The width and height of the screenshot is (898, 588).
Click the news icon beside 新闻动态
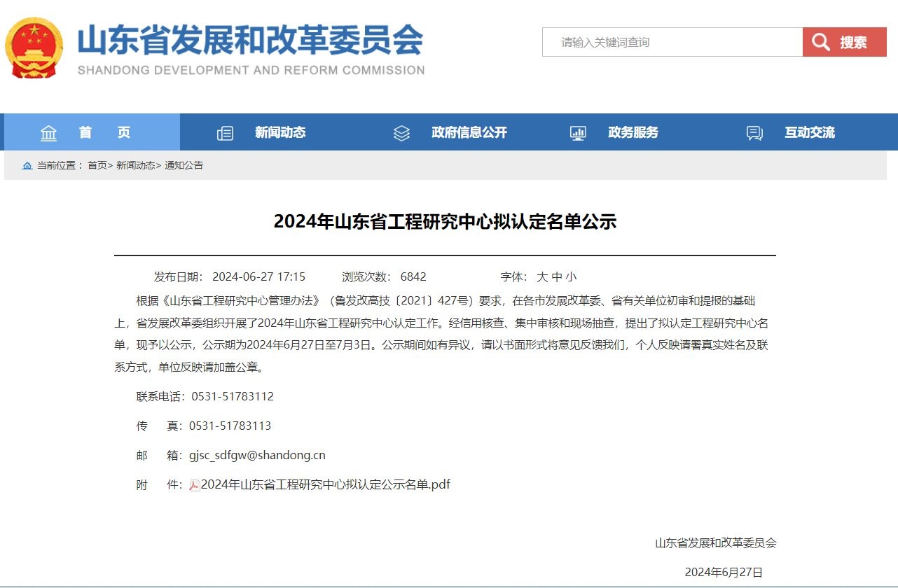[x=225, y=132]
